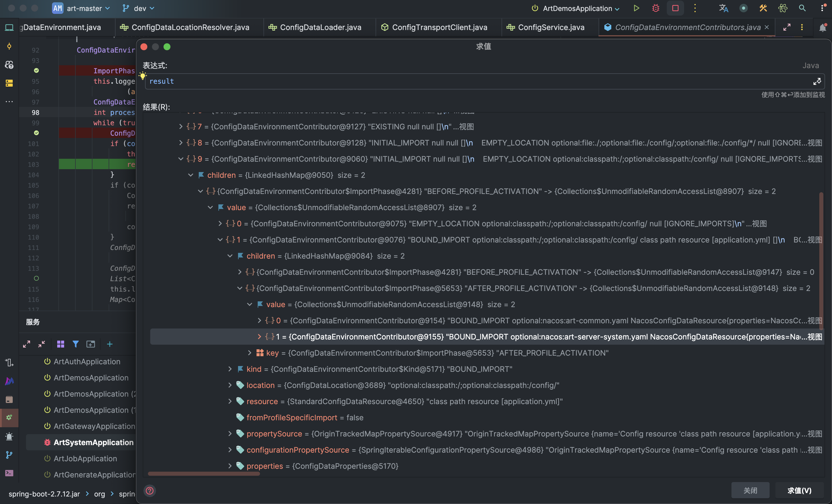This screenshot has width=832, height=504.
Task: Toggle breakpoint on ImportPhase line
Action: tap(36, 70)
